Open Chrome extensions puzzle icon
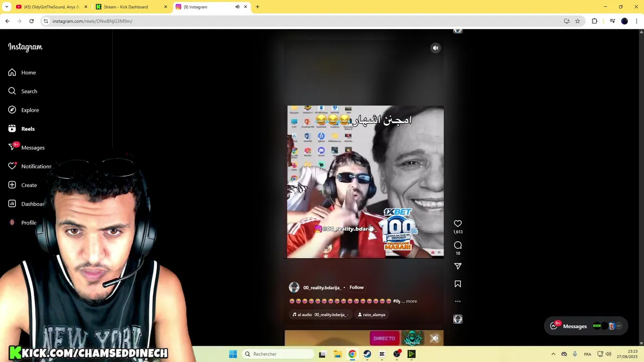 [595, 21]
